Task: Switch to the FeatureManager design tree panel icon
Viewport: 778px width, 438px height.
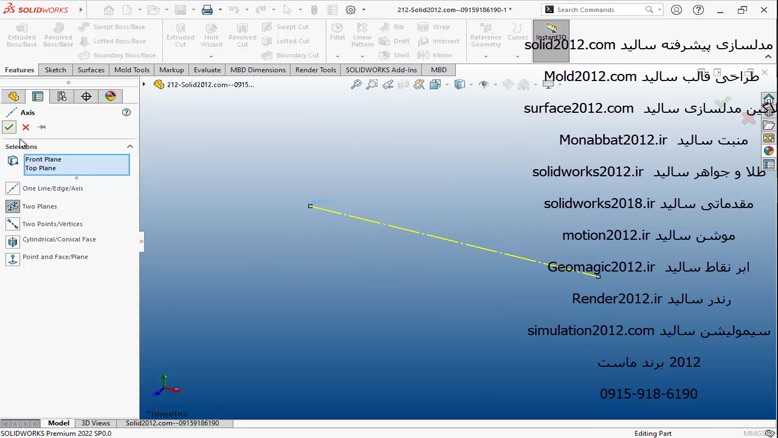Action: click(x=13, y=96)
